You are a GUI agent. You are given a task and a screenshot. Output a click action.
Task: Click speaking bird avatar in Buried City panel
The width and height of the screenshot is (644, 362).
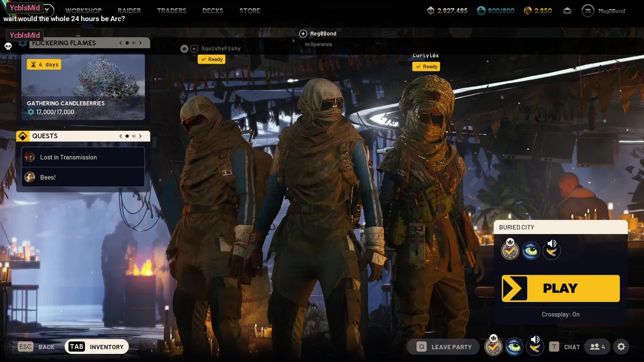[551, 250]
